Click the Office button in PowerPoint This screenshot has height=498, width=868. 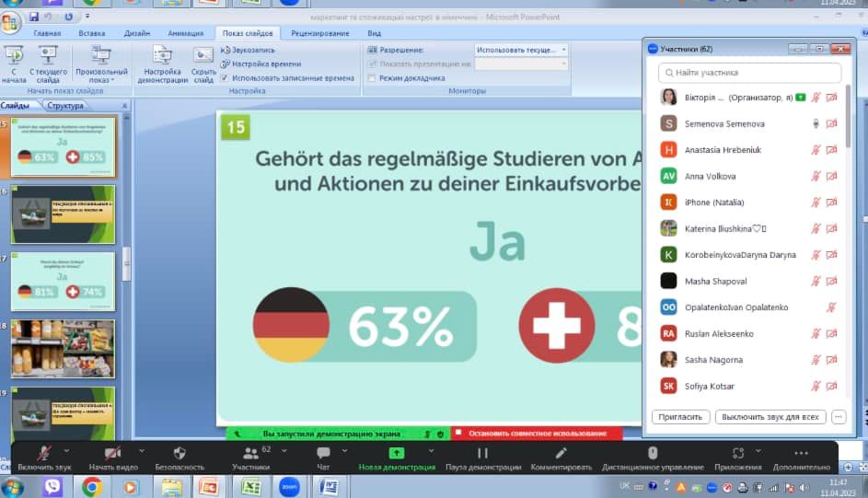pyautogui.click(x=10, y=23)
